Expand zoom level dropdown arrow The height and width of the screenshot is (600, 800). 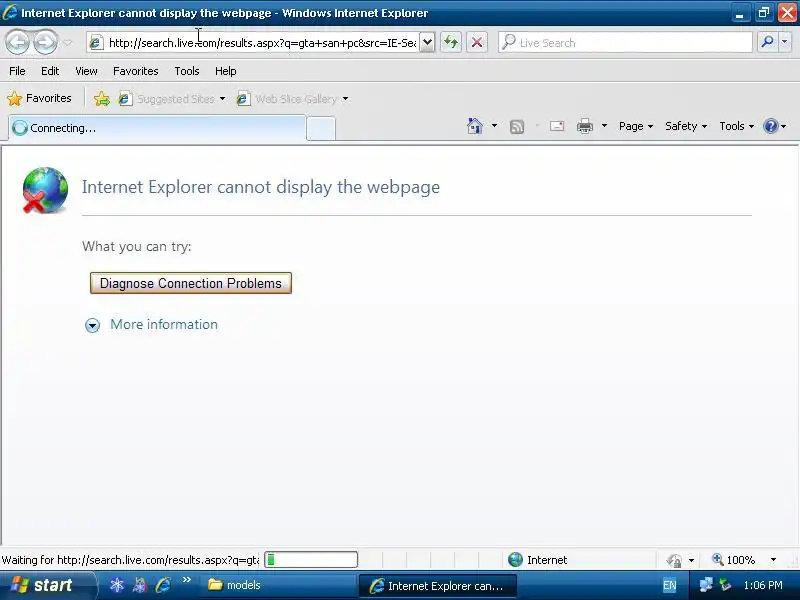773,560
